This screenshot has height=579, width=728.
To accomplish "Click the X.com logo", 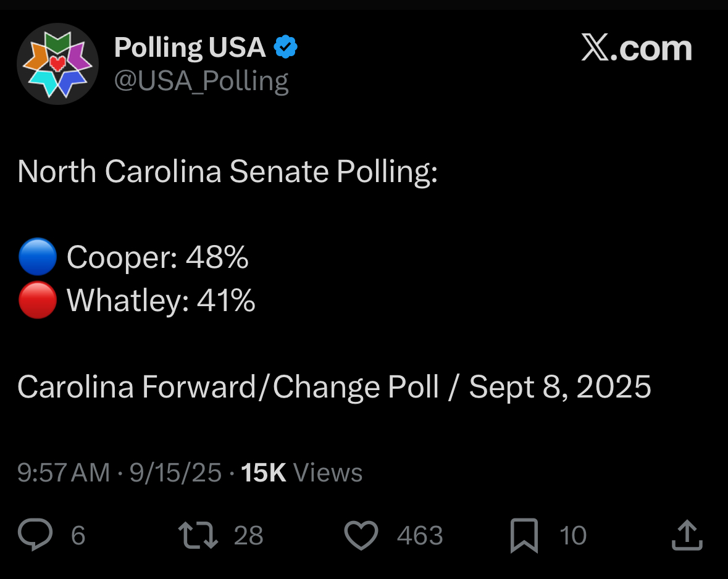I will 637,48.
